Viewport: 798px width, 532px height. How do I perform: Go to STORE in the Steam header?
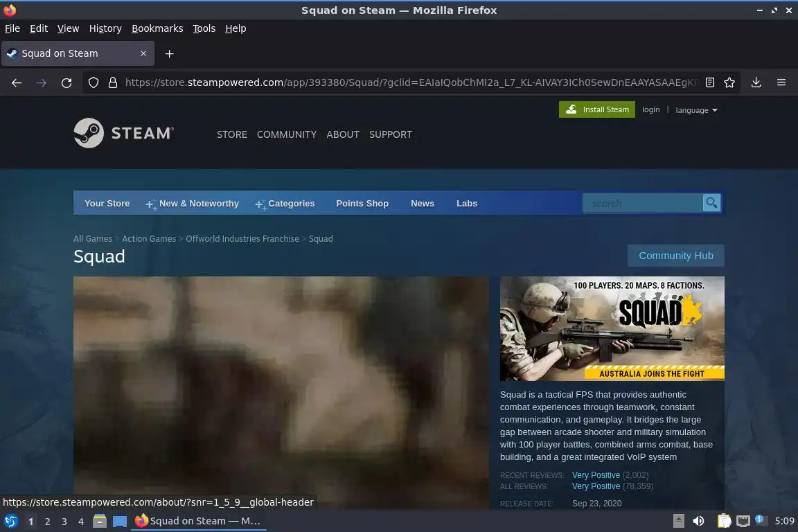coord(231,134)
